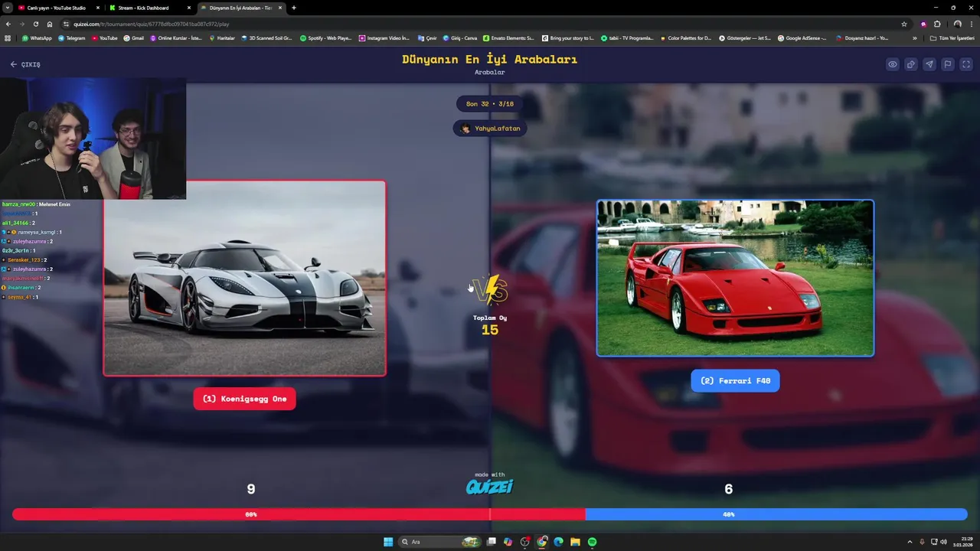Expand hidden bookmarks with double chevron
The width and height of the screenshot is (980, 551).
coord(914,37)
